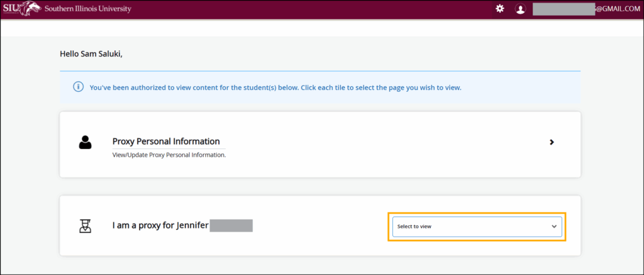Click the Southern Illinois University title text
The image size is (644, 275).
(x=88, y=9)
